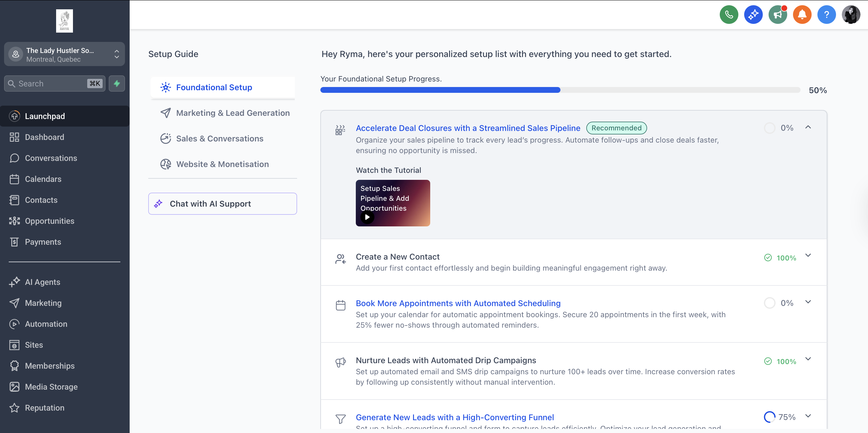Click the 75% progress ring for Funnel
Viewport: 868px width, 433px height.
(770, 417)
